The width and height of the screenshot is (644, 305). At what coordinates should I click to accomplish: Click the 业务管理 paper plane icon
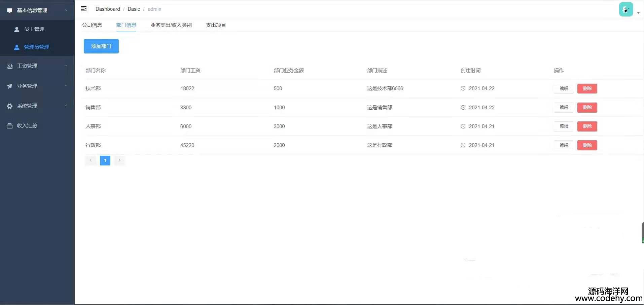pyautogui.click(x=10, y=86)
